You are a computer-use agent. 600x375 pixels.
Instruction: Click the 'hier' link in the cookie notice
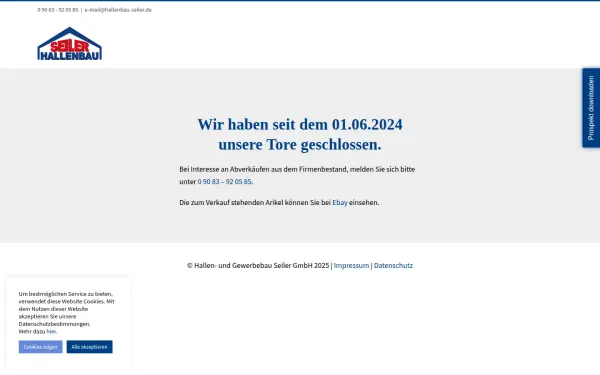click(51, 331)
